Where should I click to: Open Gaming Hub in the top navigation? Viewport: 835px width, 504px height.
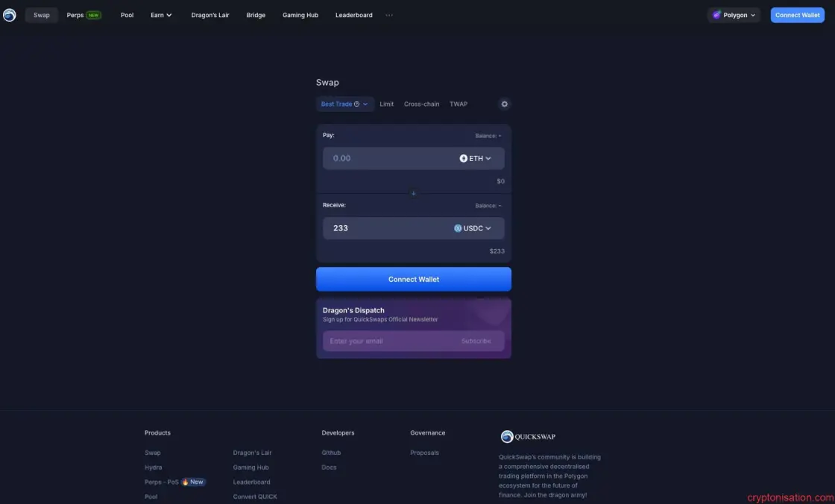pyautogui.click(x=300, y=15)
